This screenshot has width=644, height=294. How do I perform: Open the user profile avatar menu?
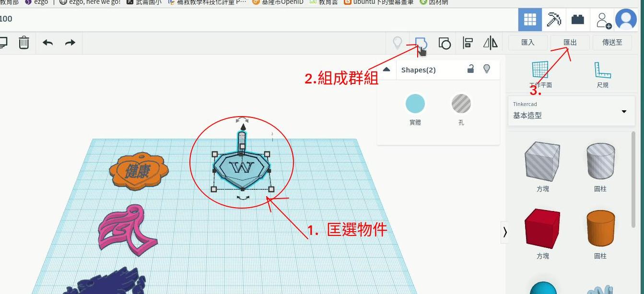[626, 20]
